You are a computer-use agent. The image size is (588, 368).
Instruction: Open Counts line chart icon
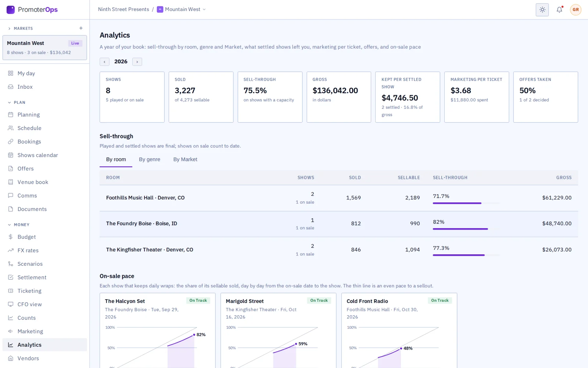tap(11, 318)
